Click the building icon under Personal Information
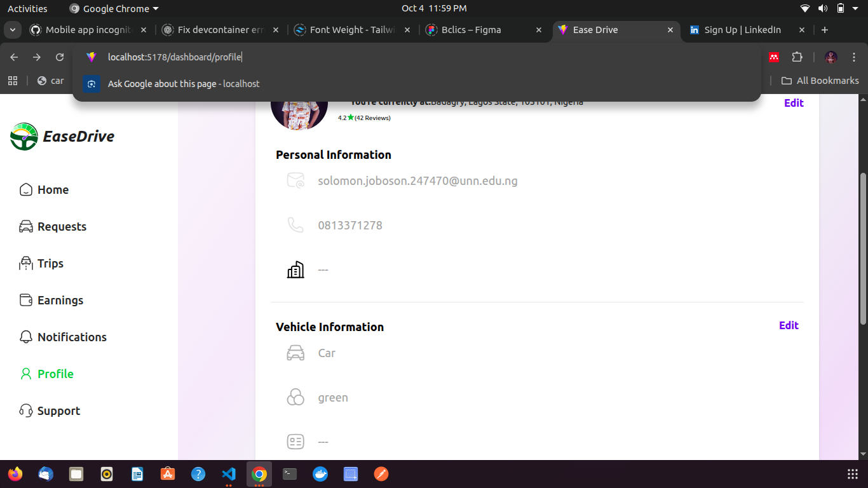 point(295,269)
